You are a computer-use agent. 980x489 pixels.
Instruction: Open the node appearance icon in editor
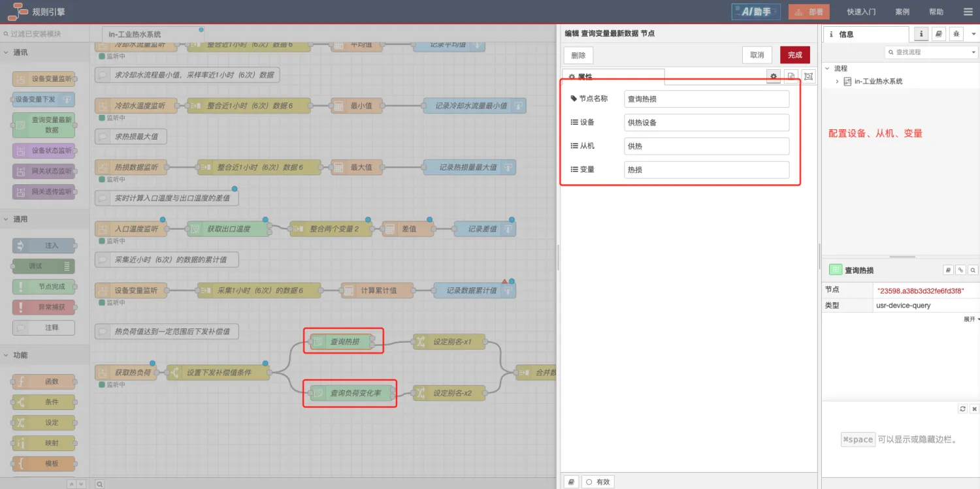809,76
